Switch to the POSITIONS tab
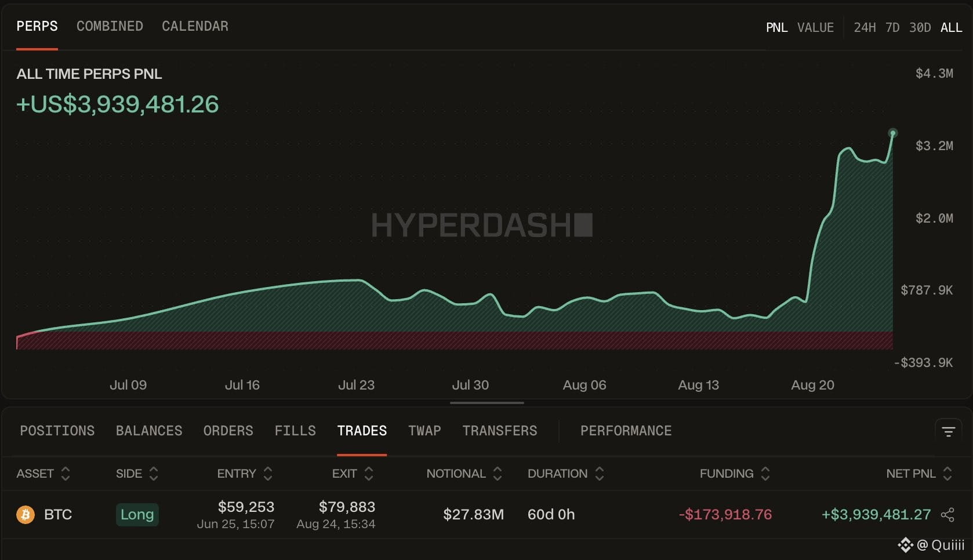 pos(57,431)
